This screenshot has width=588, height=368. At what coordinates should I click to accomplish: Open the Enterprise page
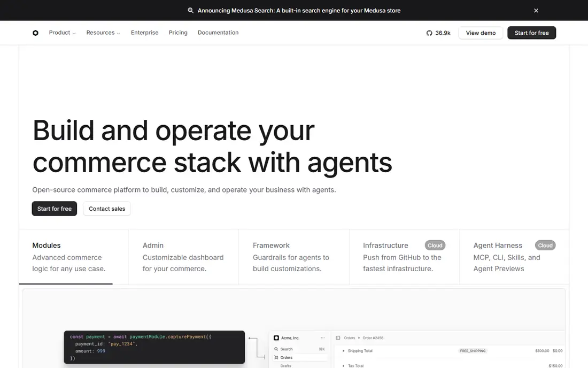(x=145, y=33)
